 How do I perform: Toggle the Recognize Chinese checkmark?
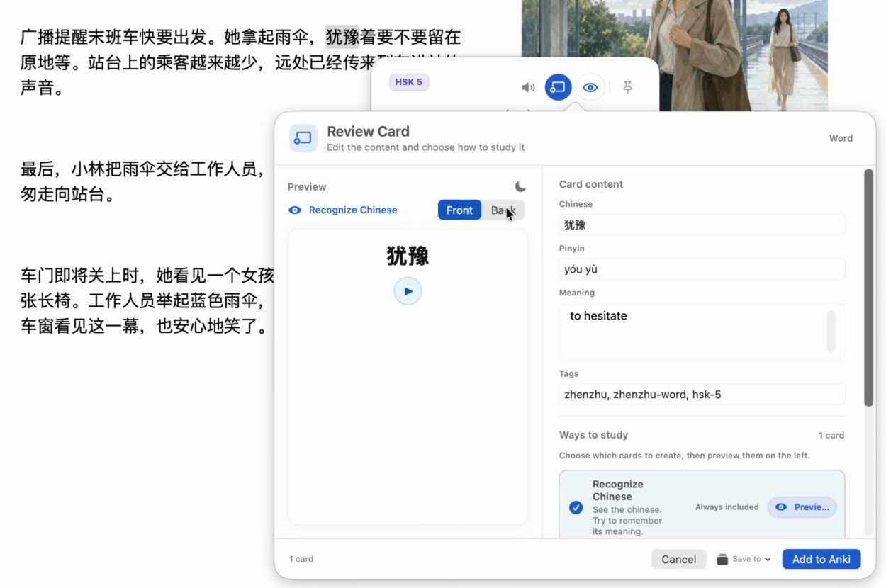tap(576, 507)
